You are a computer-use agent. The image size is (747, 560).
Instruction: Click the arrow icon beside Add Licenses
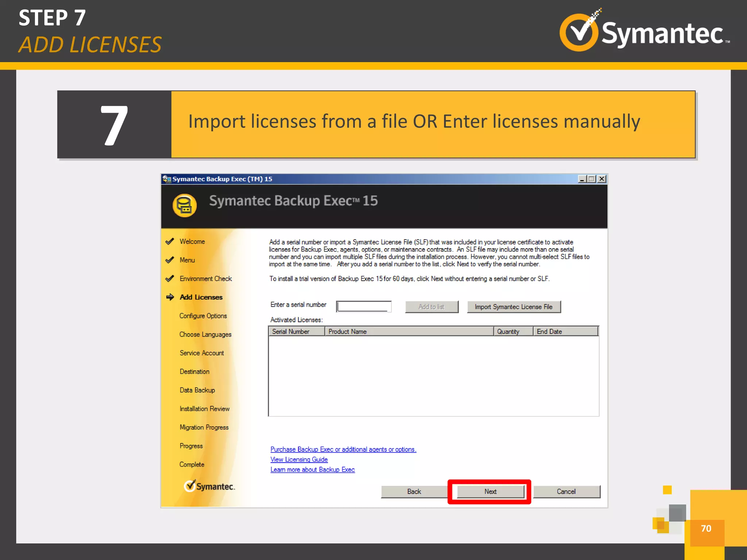[x=170, y=297]
